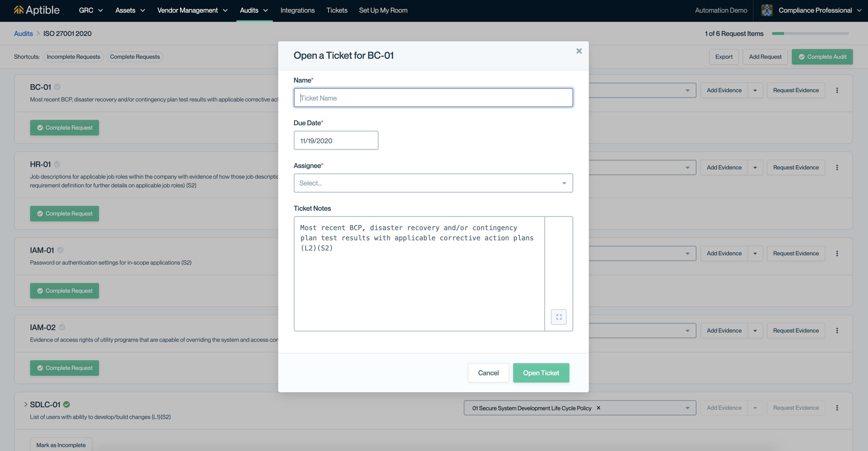Open three-dot menu for IAM-02 request

[837, 331]
